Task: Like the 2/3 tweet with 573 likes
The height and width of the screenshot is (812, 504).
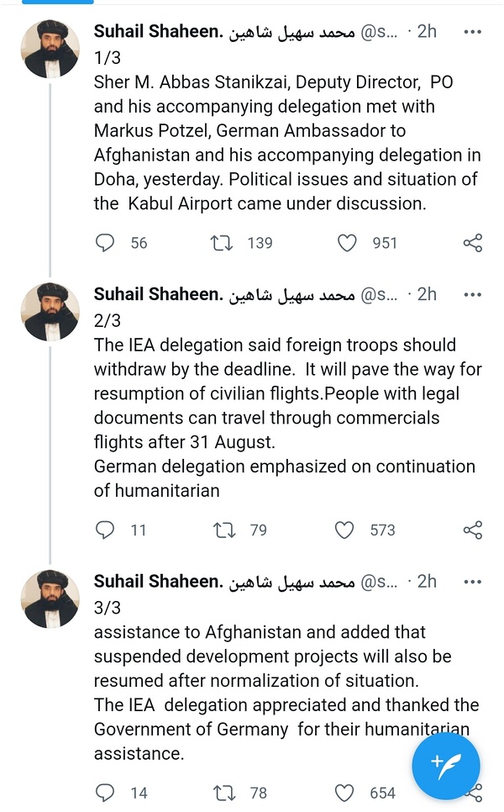Action: (344, 530)
